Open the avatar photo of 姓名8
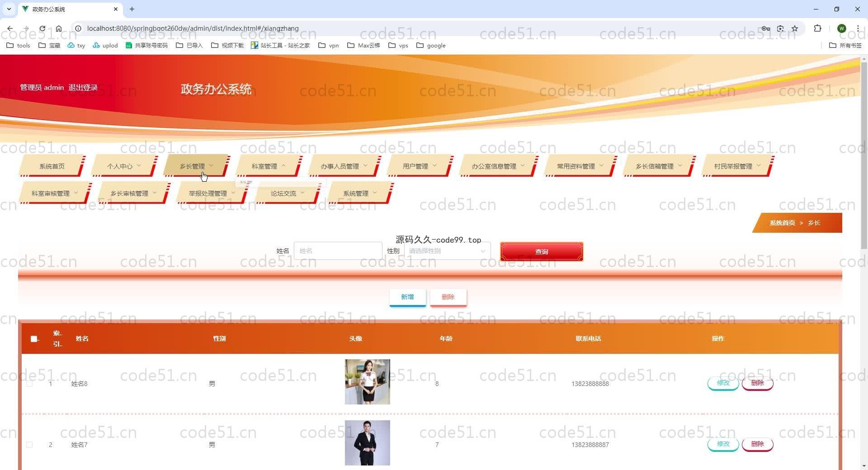Image resolution: width=868 pixels, height=470 pixels. point(367,382)
